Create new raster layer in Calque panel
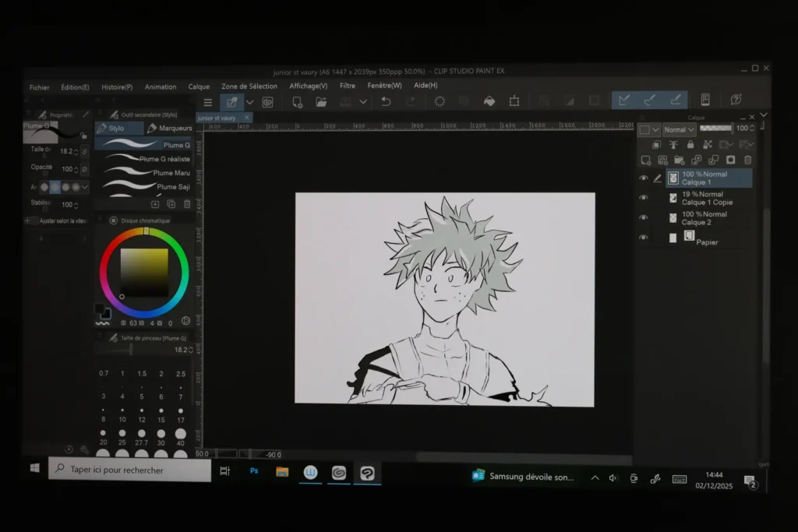This screenshot has height=532, width=798. tap(646, 160)
